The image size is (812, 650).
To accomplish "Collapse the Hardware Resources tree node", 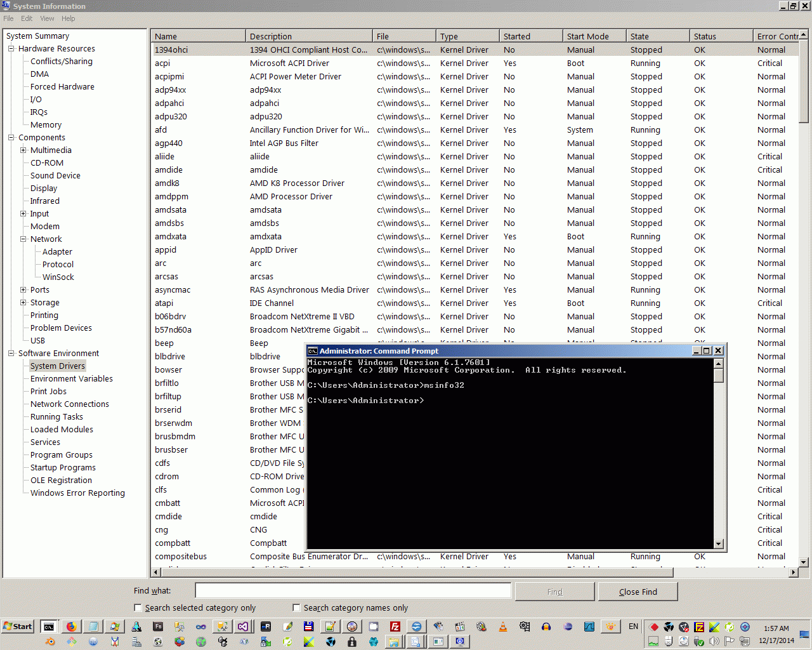I will [11, 49].
